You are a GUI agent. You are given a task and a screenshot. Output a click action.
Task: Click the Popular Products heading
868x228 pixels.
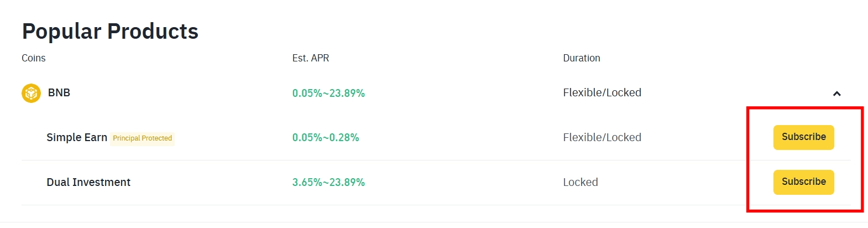[x=110, y=32]
